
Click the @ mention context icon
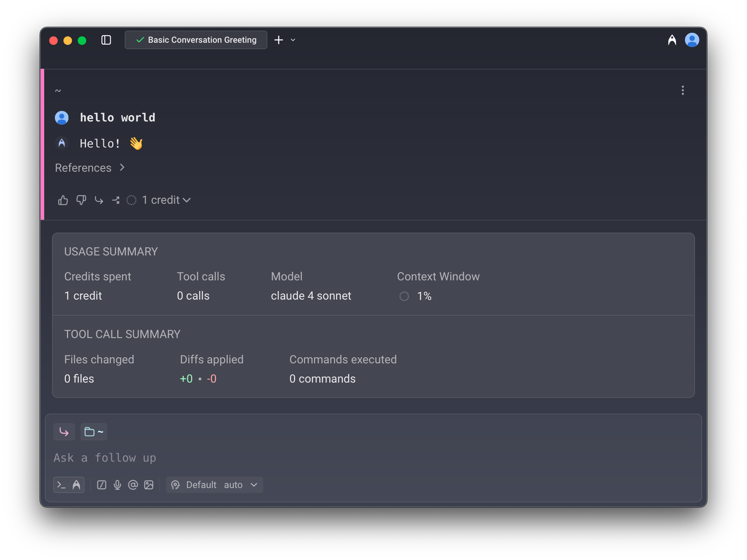click(133, 485)
